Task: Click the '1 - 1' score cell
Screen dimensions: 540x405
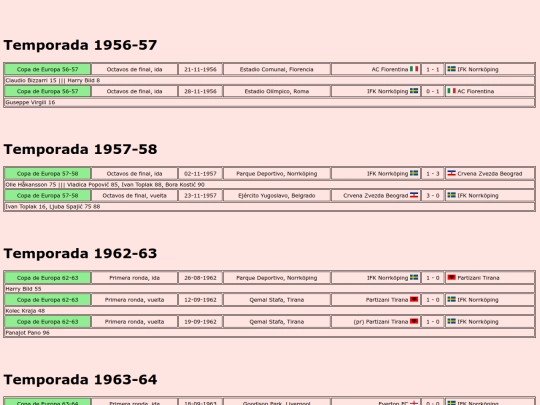Action: point(433,69)
